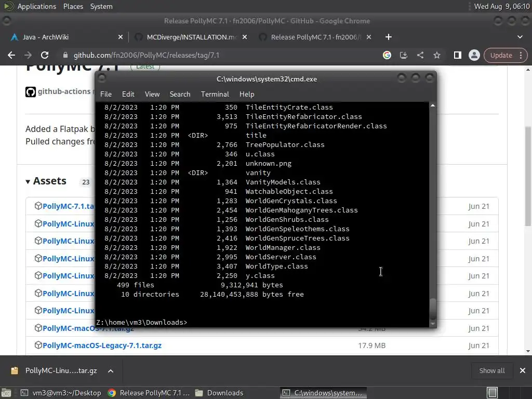
Task: Open System menu in top panel
Action: pos(101,6)
